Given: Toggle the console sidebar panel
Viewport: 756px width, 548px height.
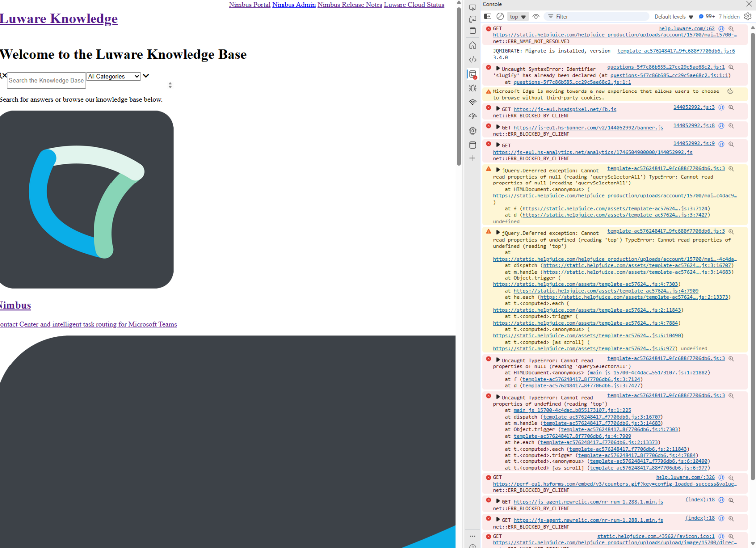Looking at the screenshot, I should pos(488,17).
